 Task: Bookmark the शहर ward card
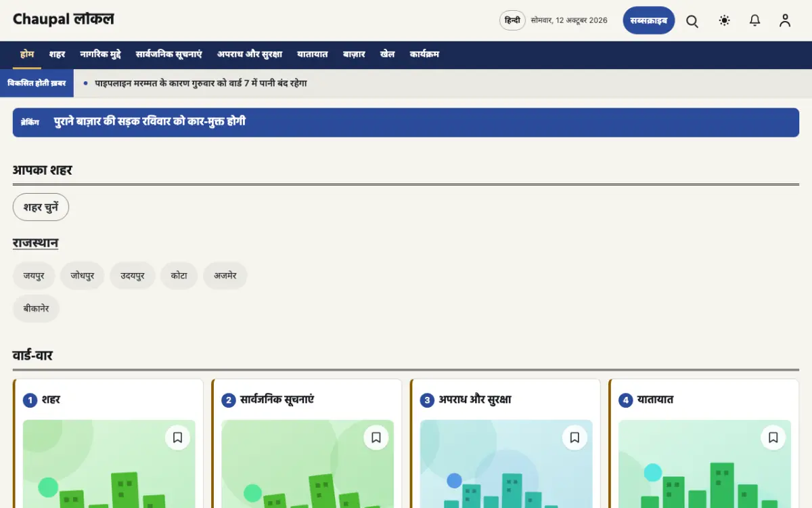[x=177, y=438]
